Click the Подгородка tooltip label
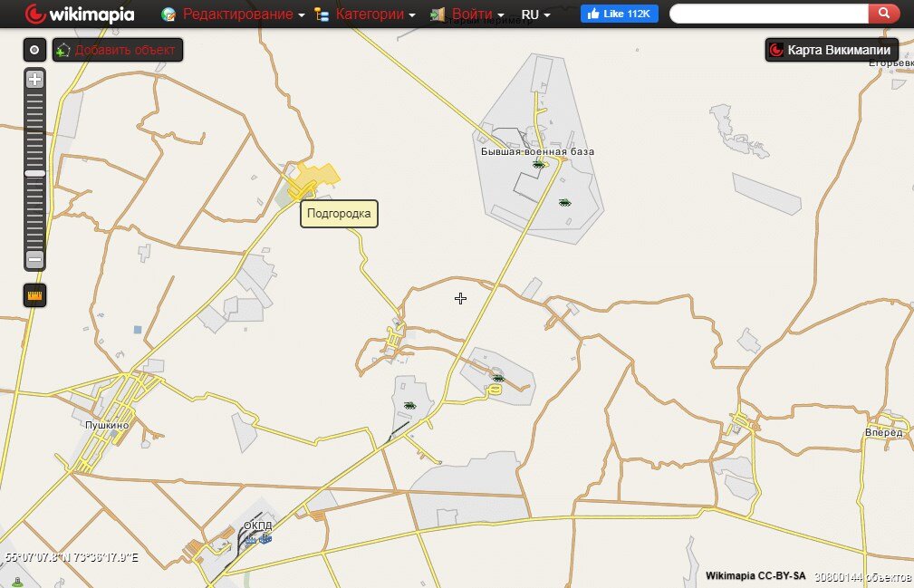 (x=339, y=214)
